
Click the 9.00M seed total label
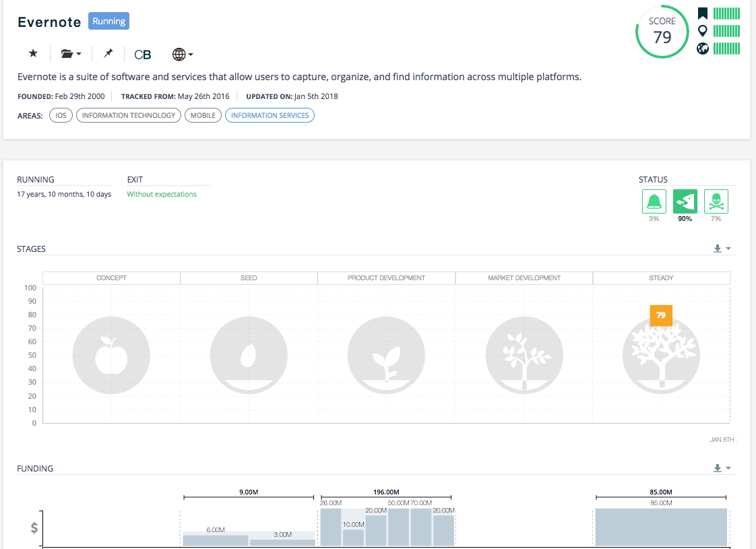[x=249, y=492]
